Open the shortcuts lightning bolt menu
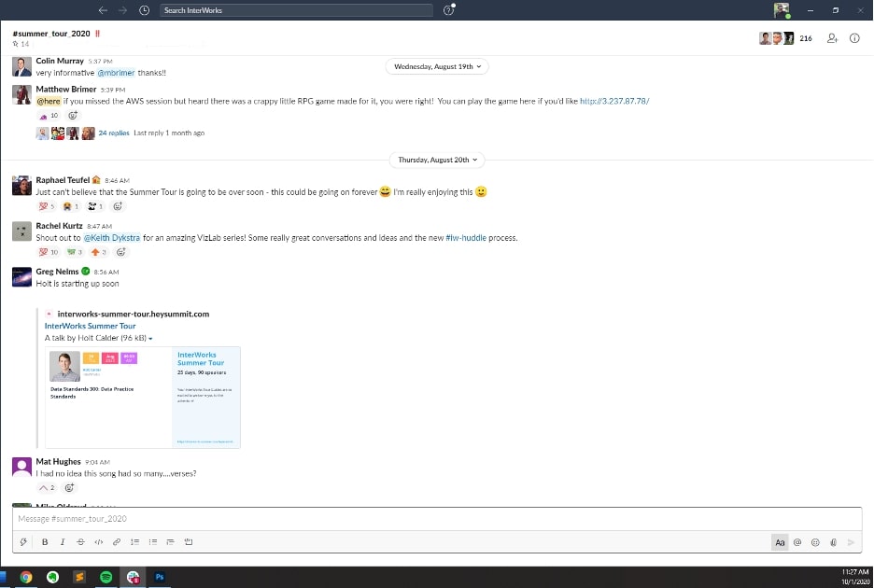This screenshot has height=588, width=874. pyautogui.click(x=23, y=541)
